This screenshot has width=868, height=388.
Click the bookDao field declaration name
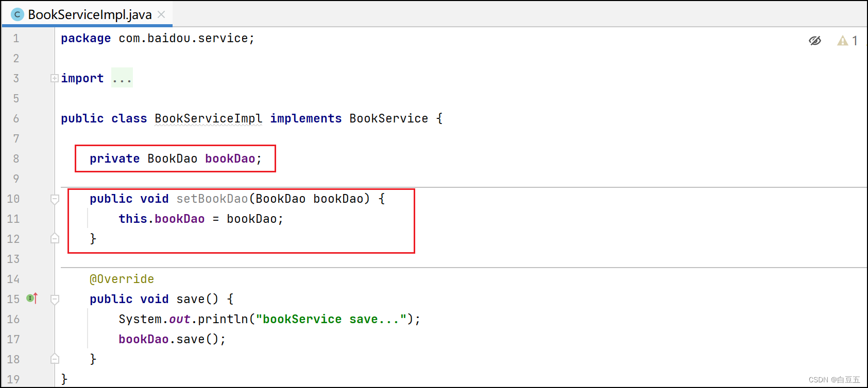(x=230, y=158)
